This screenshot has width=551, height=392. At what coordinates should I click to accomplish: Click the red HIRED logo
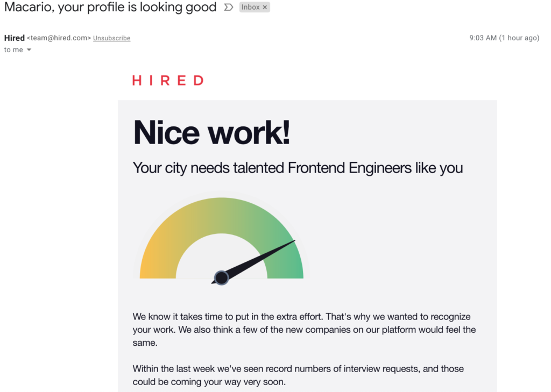point(168,81)
